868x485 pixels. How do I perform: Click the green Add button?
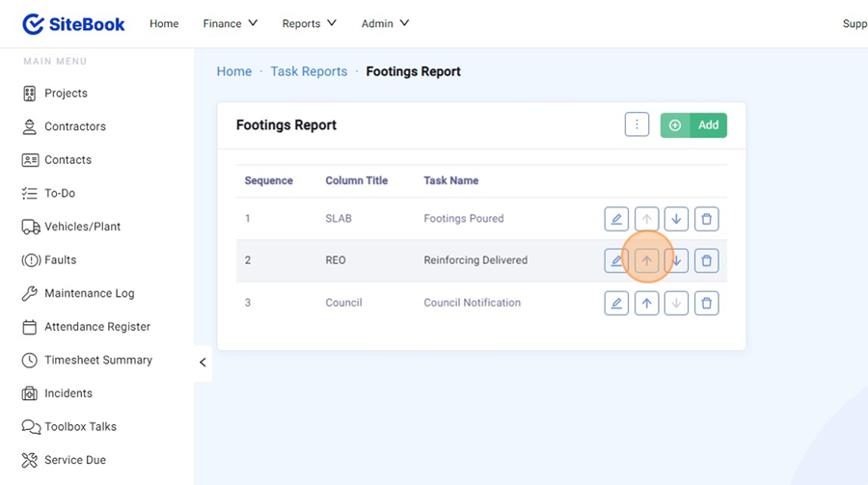693,125
